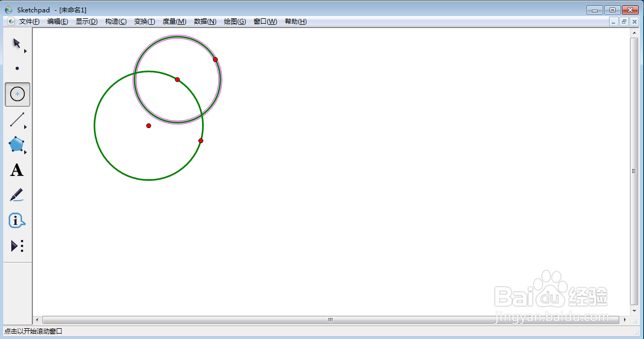Screen dimensions: 644x339
Task: Select the Information tool
Action: [x=17, y=221]
